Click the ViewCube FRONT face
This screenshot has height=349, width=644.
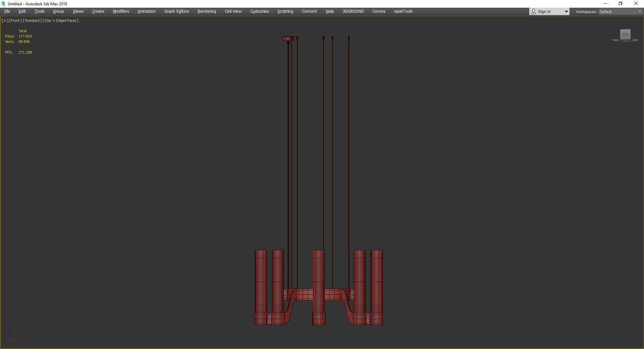625,34
